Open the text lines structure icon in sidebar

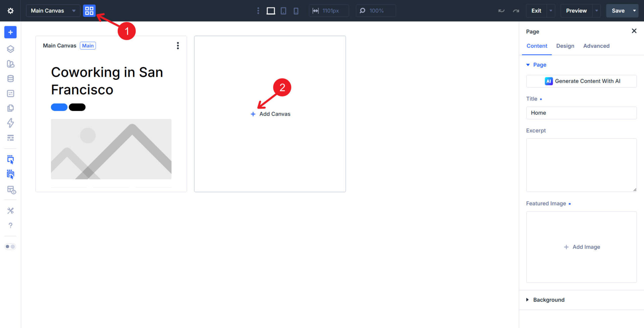click(x=10, y=138)
